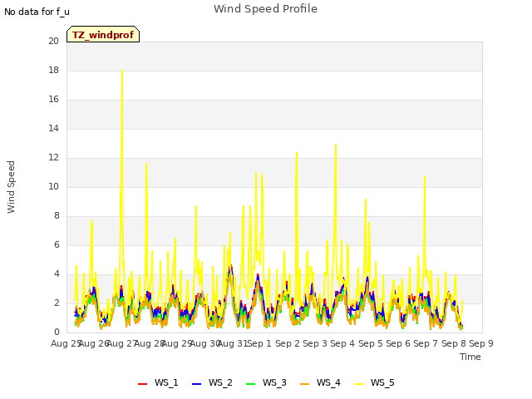Select the WS_4 legend label
The width and height of the screenshot is (532, 399).
pyautogui.click(x=328, y=382)
